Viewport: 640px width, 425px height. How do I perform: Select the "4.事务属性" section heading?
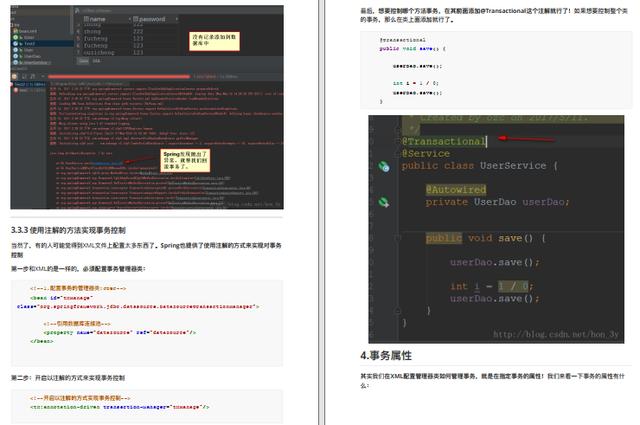click(x=386, y=356)
